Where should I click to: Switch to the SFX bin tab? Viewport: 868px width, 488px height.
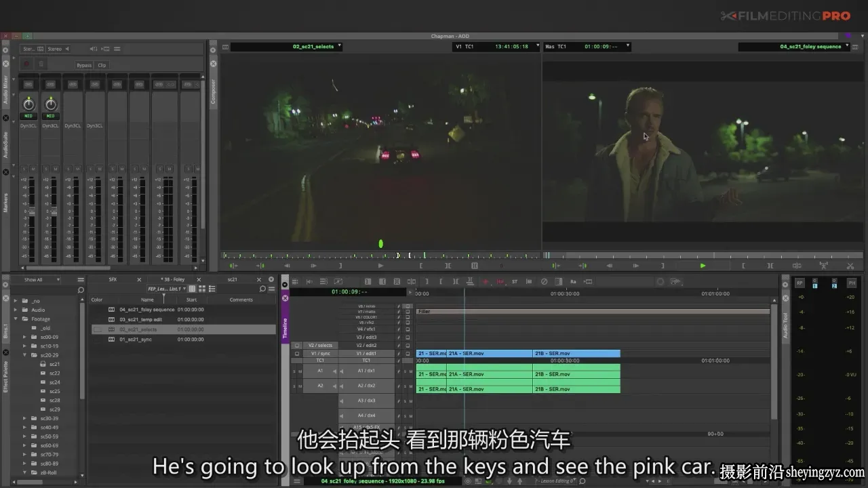click(x=113, y=279)
